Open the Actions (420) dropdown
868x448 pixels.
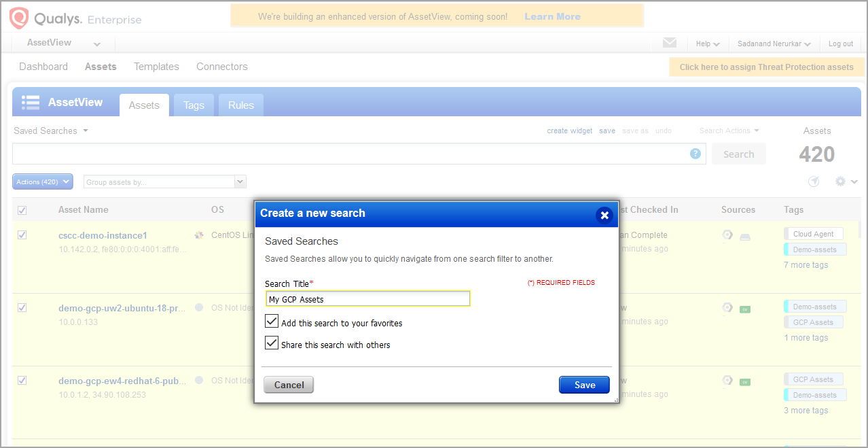pyautogui.click(x=43, y=182)
